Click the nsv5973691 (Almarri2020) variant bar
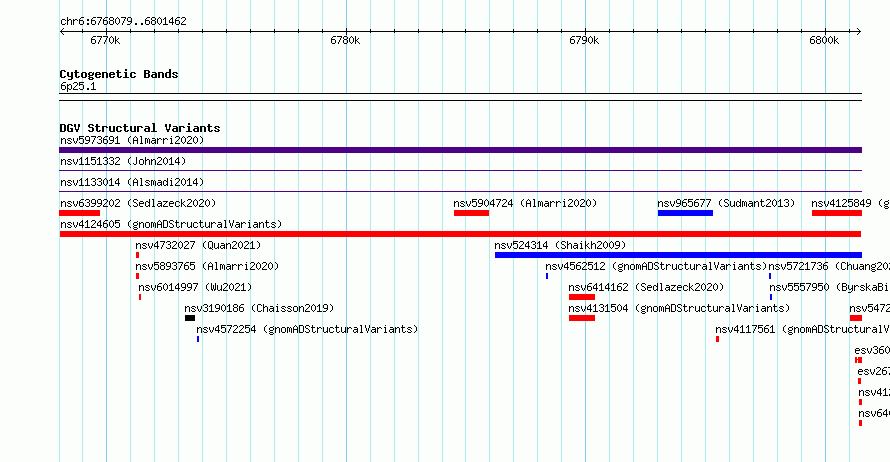Screen dimensions: 890x462 click(460, 150)
